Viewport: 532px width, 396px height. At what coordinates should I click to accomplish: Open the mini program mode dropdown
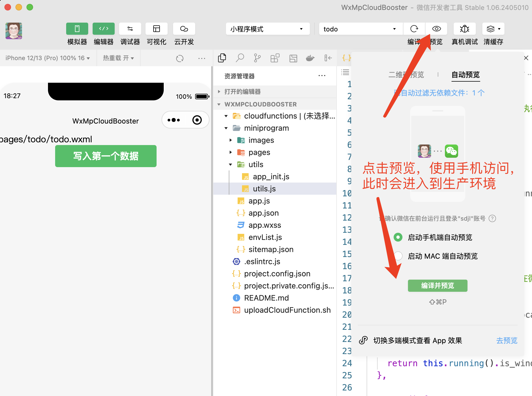pos(267,29)
